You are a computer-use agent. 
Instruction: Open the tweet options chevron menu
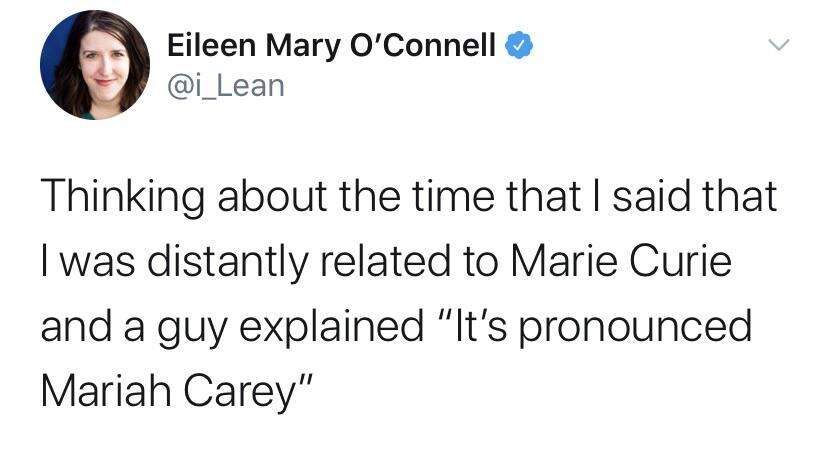[779, 45]
